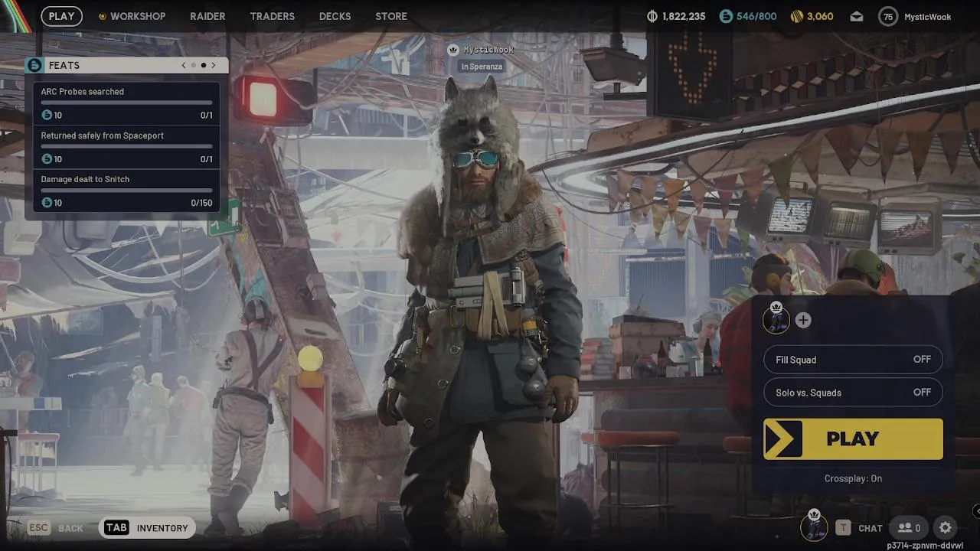The image size is (980, 551).
Task: Click the Feats panel header icon
Action: [x=34, y=65]
